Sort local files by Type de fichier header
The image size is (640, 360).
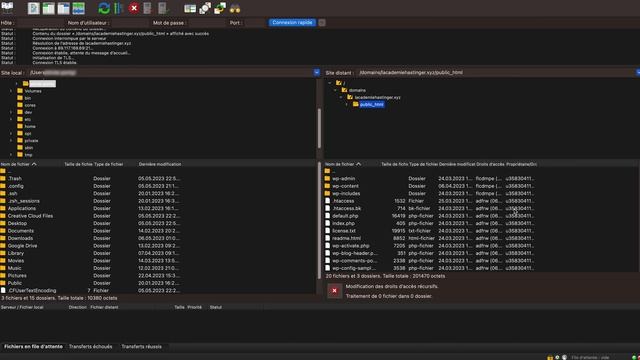click(x=109, y=164)
